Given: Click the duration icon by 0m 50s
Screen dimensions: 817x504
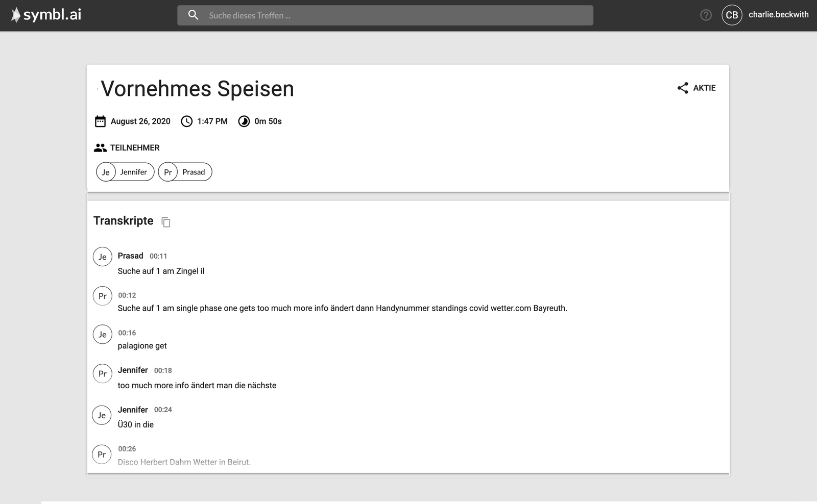Looking at the screenshot, I should [x=244, y=121].
